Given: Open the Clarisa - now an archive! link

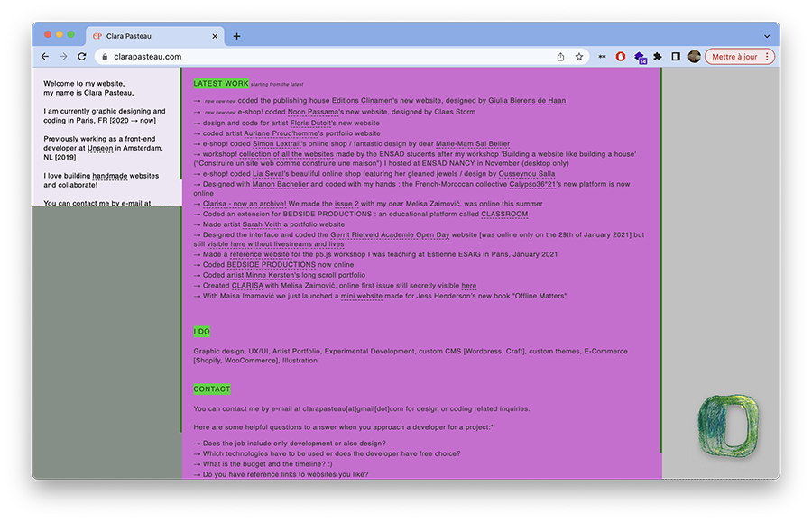Looking at the screenshot, I should tap(245, 204).
